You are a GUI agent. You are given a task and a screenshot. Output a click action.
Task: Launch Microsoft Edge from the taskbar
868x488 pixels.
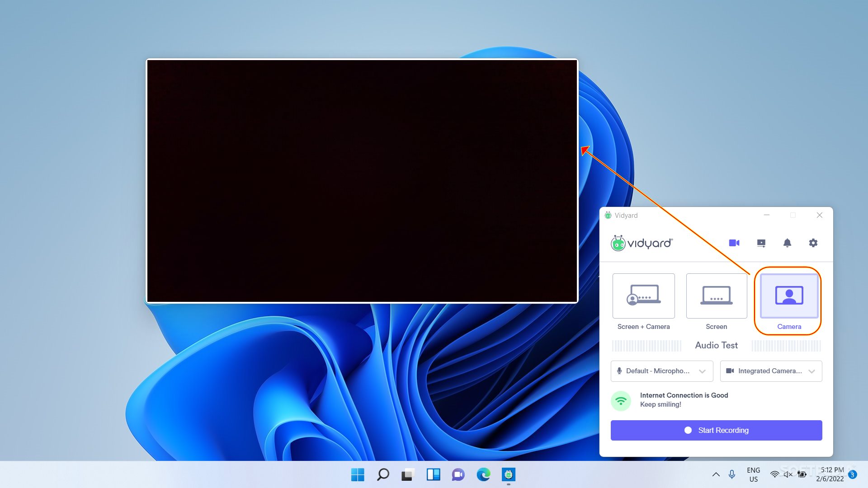tap(483, 474)
